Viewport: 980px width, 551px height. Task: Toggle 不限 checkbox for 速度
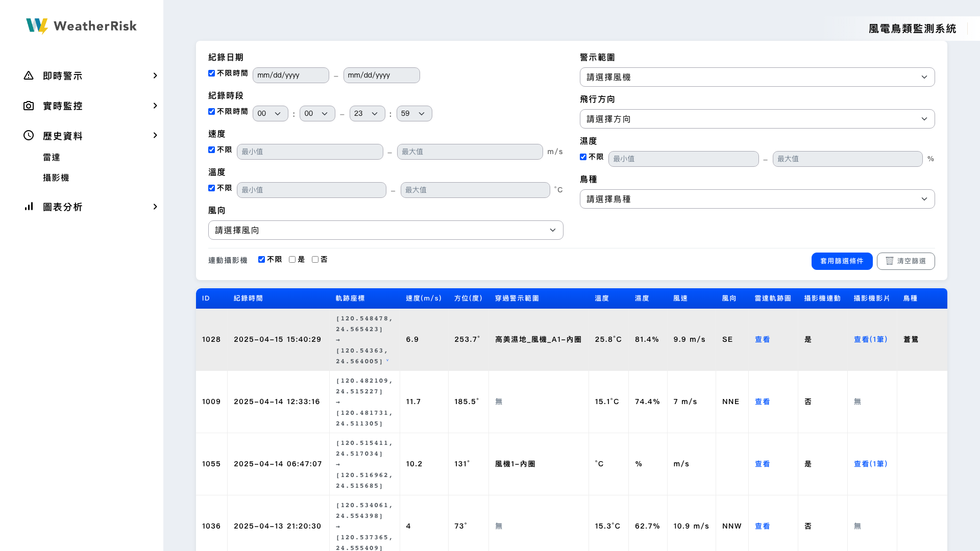click(x=211, y=150)
